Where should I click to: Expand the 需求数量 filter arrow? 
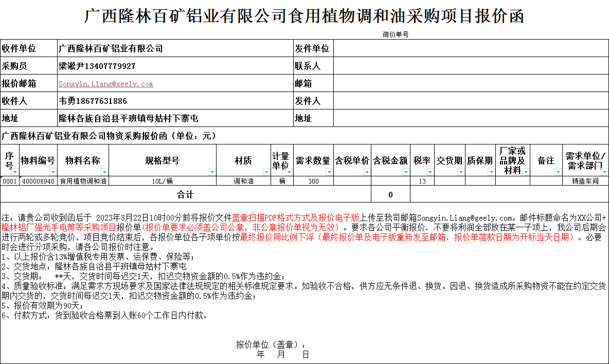[329, 172]
